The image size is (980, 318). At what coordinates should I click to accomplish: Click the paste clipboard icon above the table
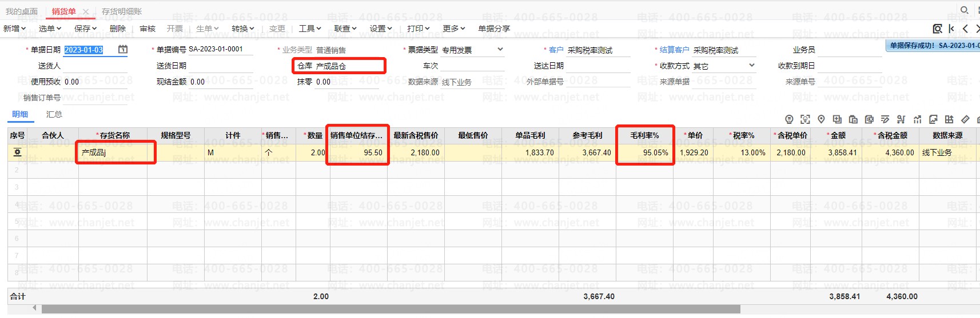click(x=853, y=119)
